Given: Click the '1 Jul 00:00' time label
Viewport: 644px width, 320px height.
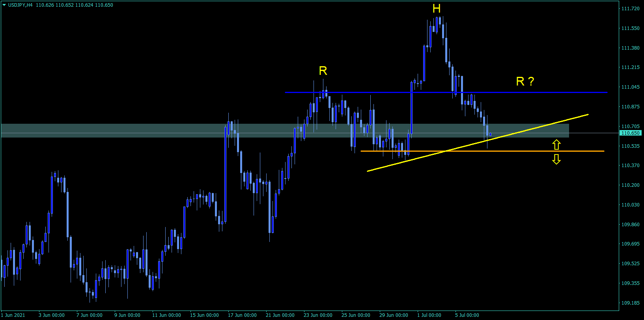Looking at the screenshot, I should click(x=429, y=315).
